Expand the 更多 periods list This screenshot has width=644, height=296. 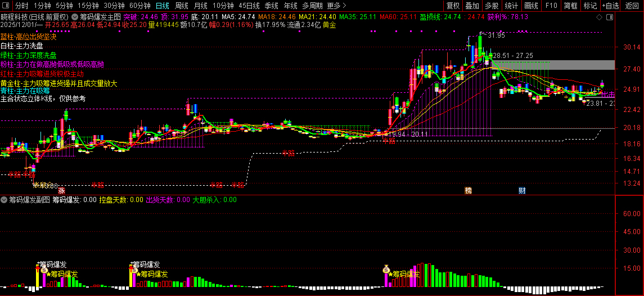(x=336, y=6)
